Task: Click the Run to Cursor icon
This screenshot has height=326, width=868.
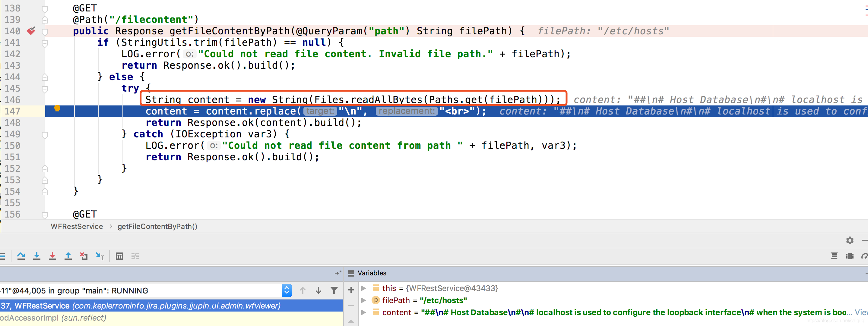Action: pos(100,256)
